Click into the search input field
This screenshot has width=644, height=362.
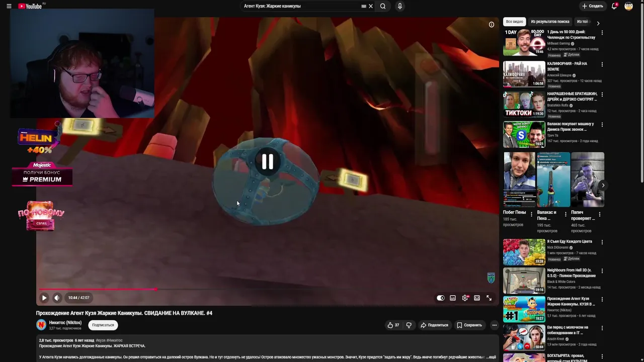301,6
